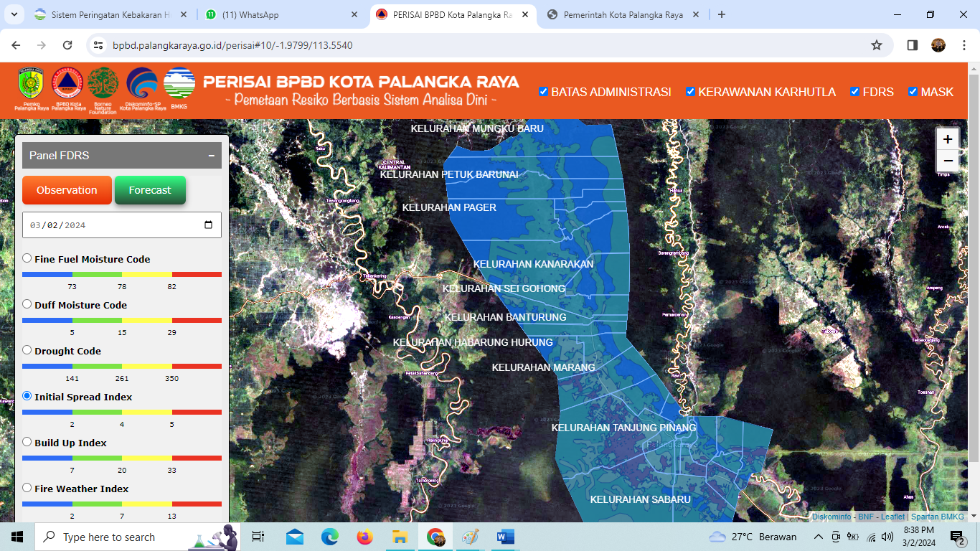Close the Sistem Peringatan Kebakaran tab
The width and height of the screenshot is (980, 551).
click(184, 14)
